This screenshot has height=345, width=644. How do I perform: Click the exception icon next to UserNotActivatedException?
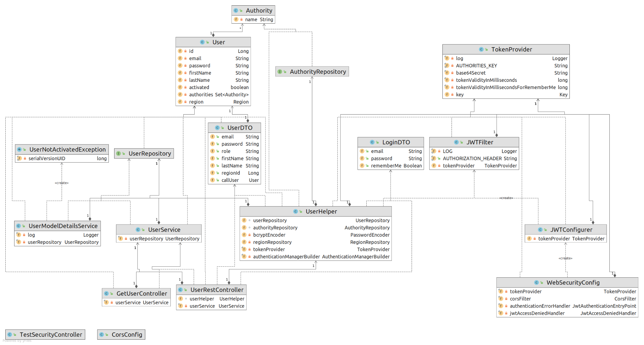[x=19, y=150]
